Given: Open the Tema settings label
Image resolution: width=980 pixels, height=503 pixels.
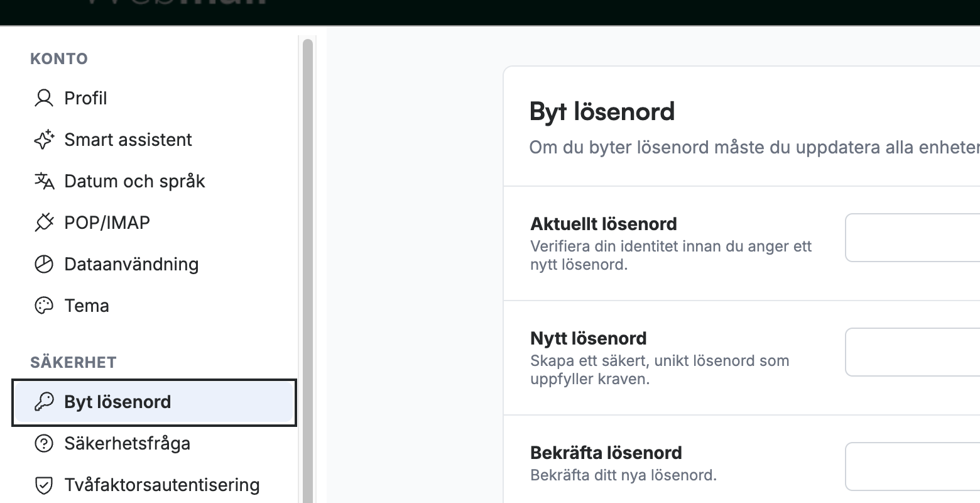Looking at the screenshot, I should click(87, 306).
